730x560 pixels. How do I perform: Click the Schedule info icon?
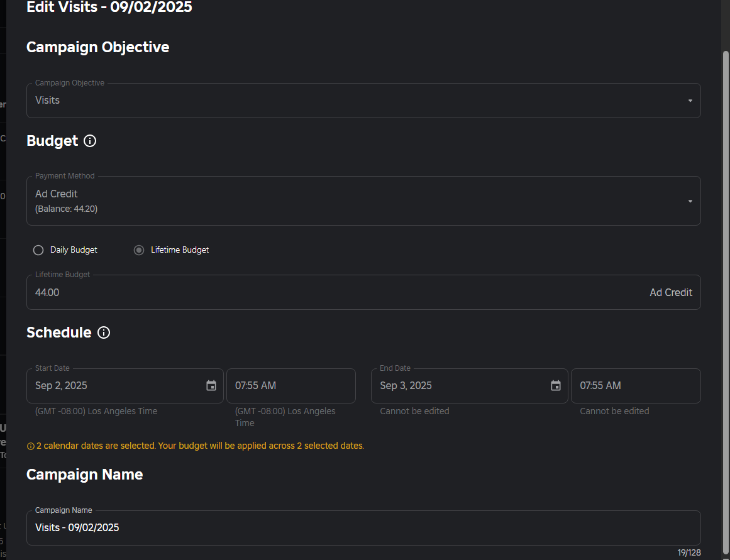104,332
